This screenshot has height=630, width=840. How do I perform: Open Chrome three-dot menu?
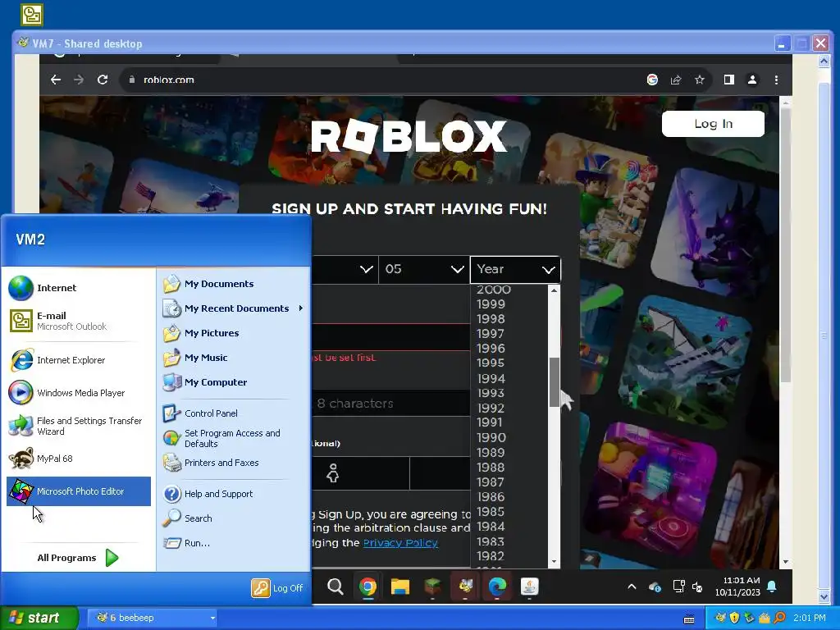click(x=776, y=80)
